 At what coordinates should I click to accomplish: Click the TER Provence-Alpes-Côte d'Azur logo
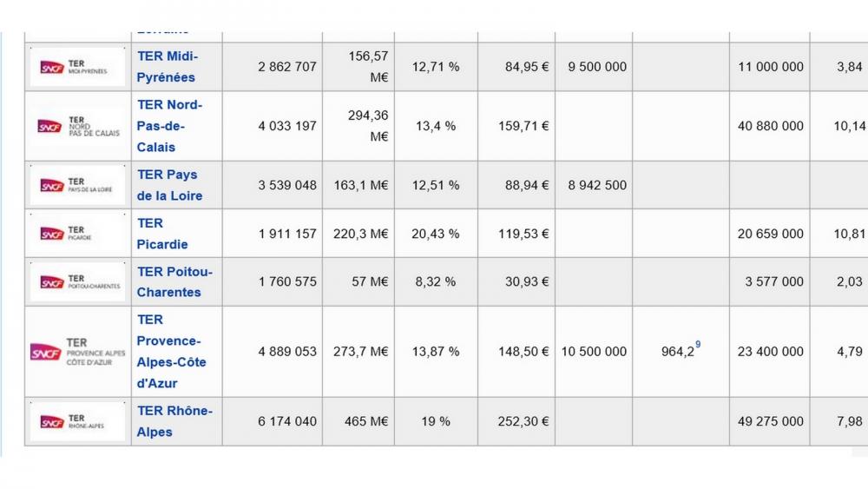[x=77, y=352]
